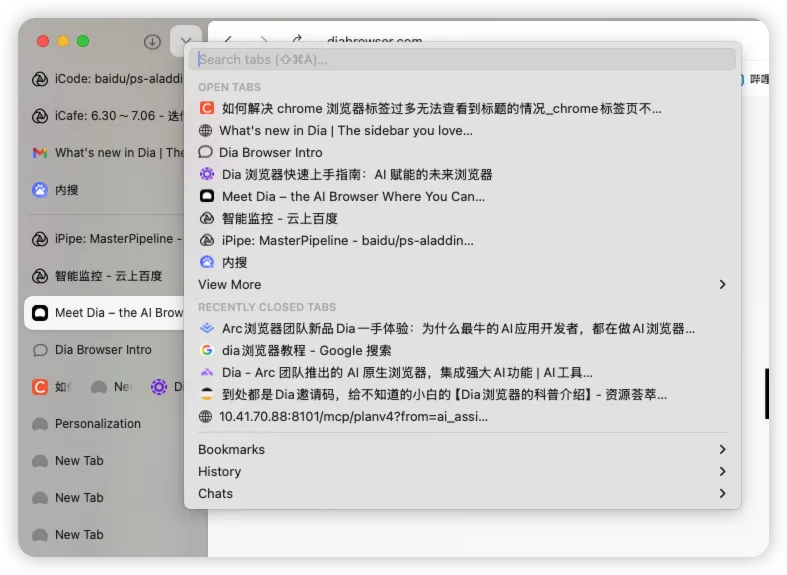Click the page scrollbar on right edge
The height and width of the screenshot is (575, 787).
tap(766, 394)
